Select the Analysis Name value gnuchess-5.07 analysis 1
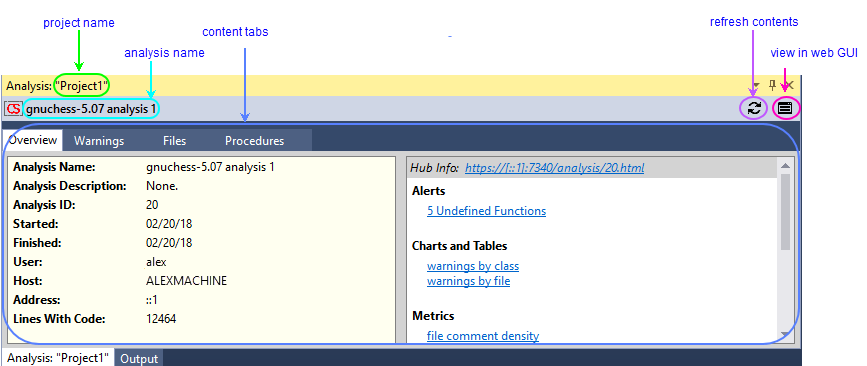 210,167
